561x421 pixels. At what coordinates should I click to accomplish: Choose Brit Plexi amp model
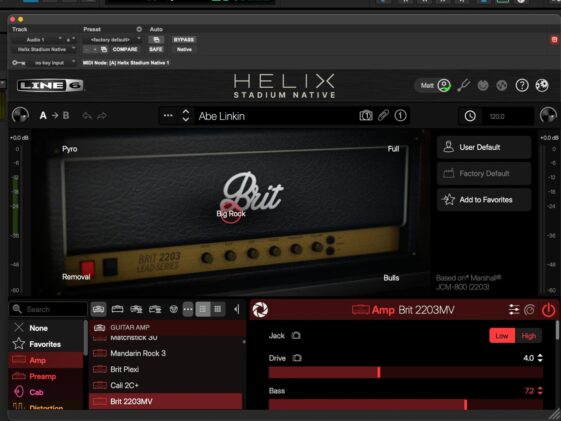[x=166, y=369]
